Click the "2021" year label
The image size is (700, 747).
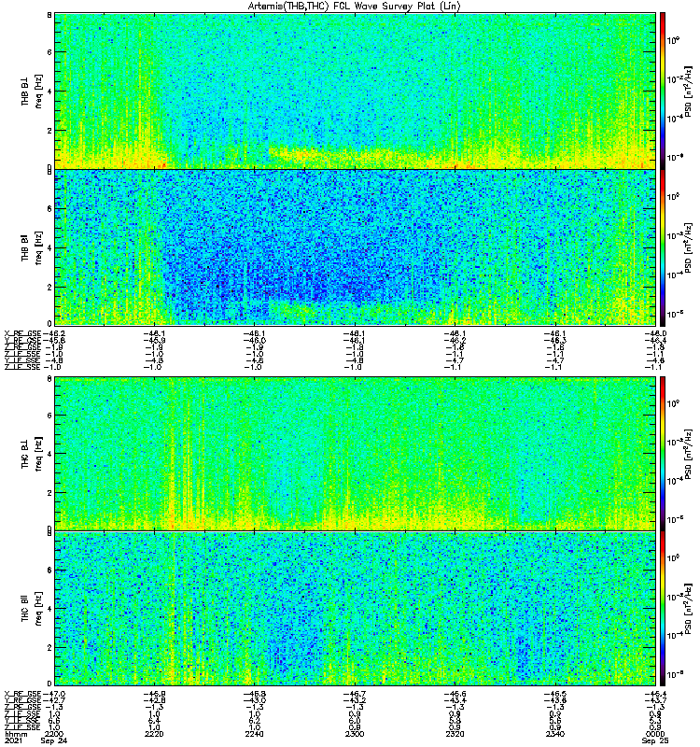coord(14,740)
